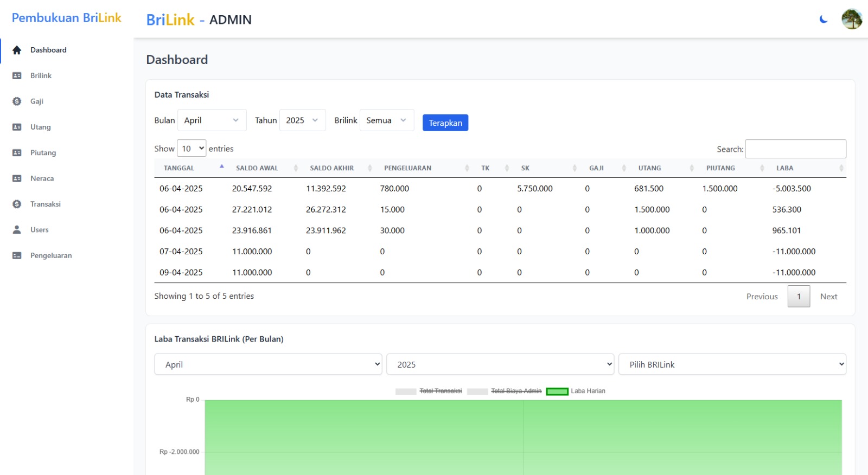
Task: Go to Utang page
Action: [x=40, y=127]
